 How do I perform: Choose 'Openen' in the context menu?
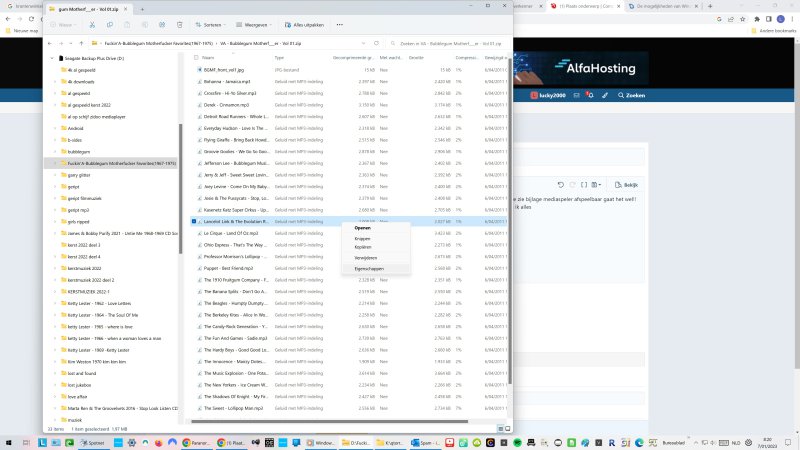coord(363,228)
